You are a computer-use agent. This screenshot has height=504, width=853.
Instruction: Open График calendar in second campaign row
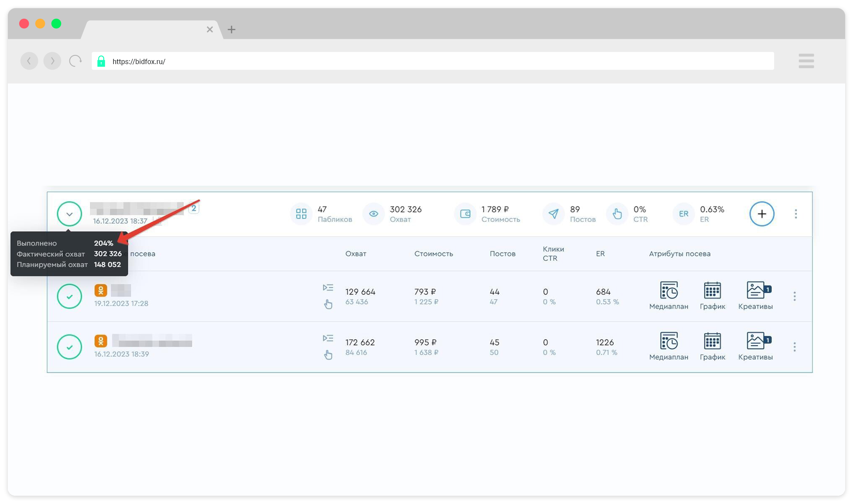click(x=712, y=341)
